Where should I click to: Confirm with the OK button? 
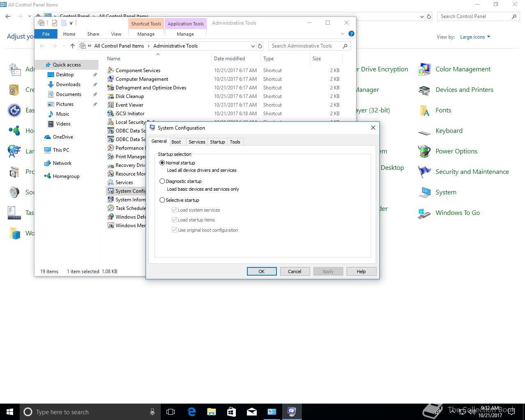262,272
